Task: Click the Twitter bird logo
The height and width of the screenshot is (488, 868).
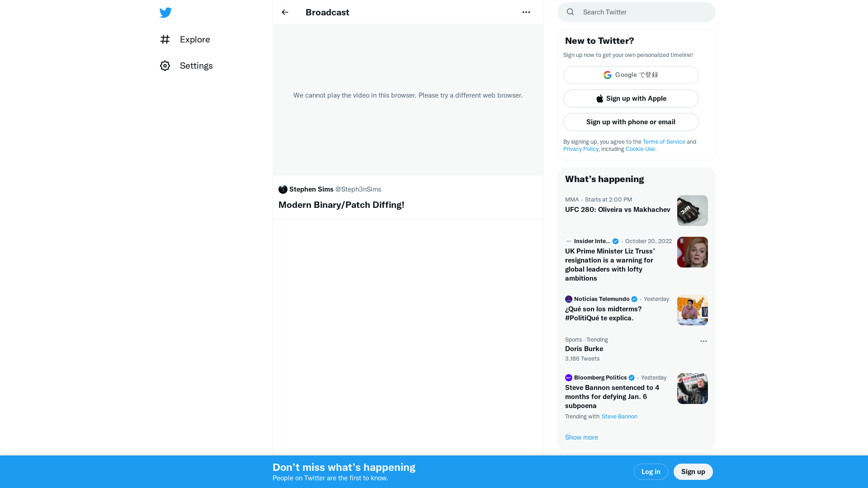Action: click(x=165, y=12)
